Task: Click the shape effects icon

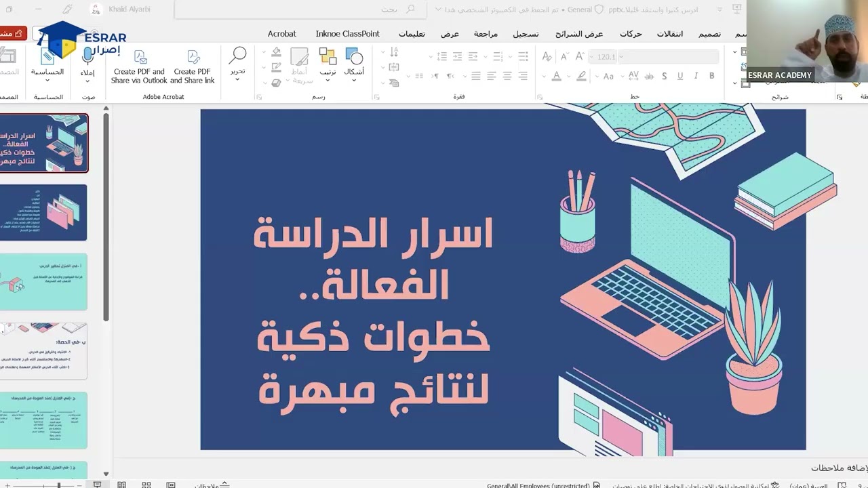Action: [276, 82]
